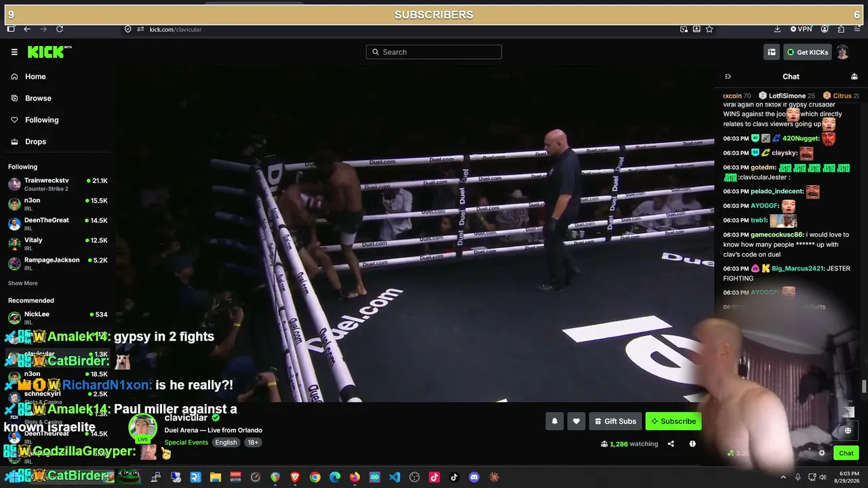This screenshot has width=868, height=488.
Task: Reload the page in browser toolbar
Action: click(60, 29)
